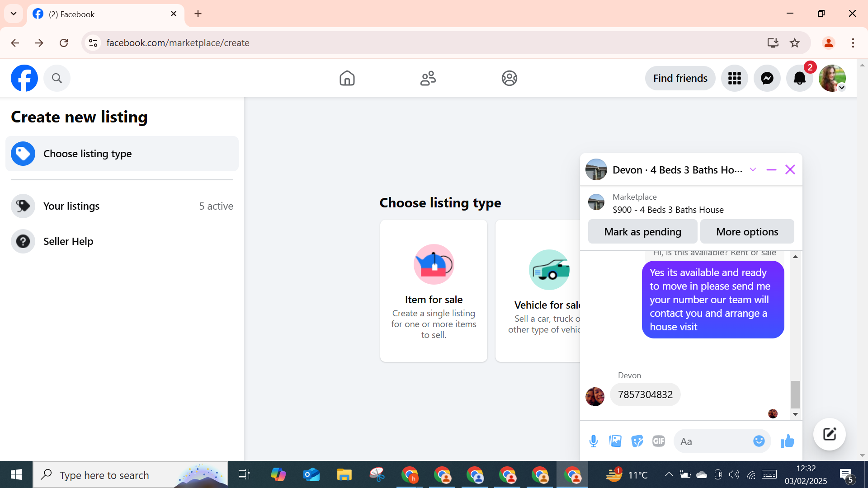Click the address bar URL
868x488 pixels.
[178, 43]
